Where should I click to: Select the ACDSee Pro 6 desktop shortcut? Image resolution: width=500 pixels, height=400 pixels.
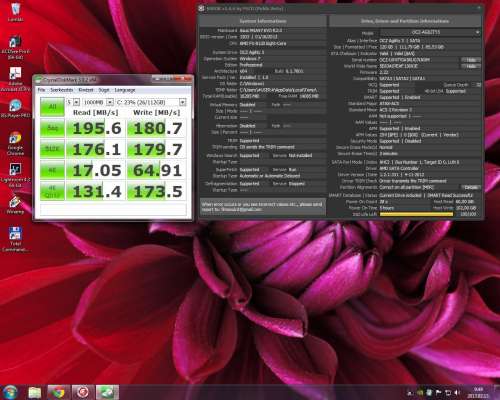coord(15,47)
